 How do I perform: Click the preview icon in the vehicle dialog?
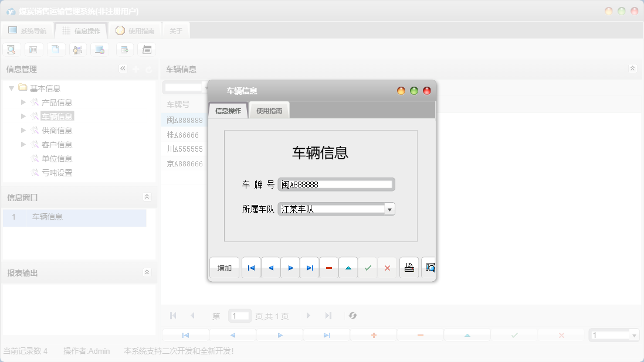pos(429,268)
